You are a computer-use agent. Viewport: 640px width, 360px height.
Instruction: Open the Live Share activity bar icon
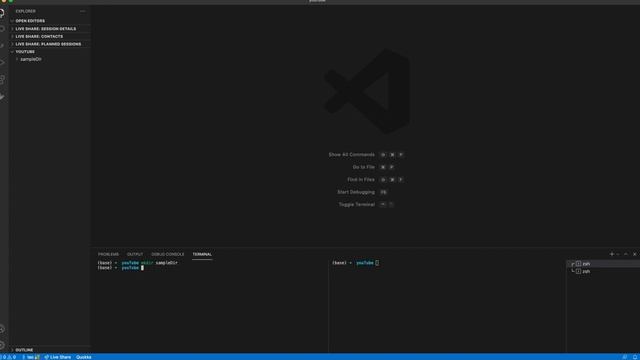(2, 97)
